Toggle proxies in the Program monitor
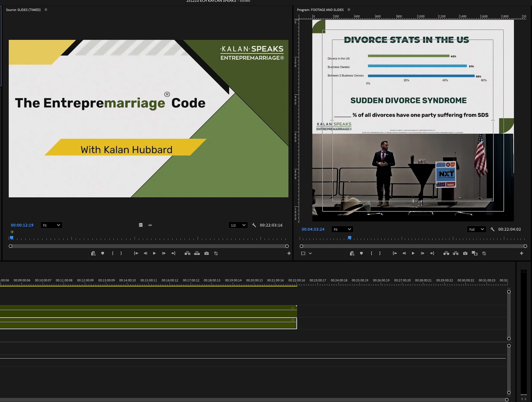The height and width of the screenshot is (402, 532). click(484, 253)
